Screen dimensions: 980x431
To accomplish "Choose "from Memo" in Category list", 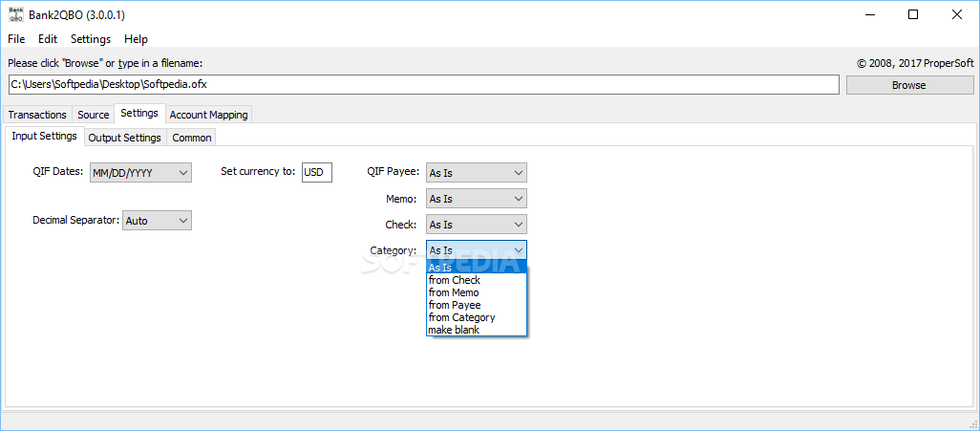I will pos(477,292).
